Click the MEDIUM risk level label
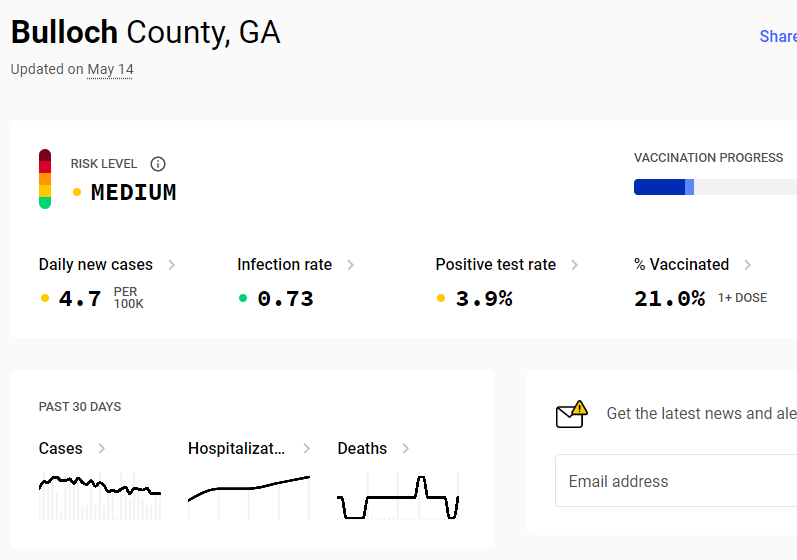The height and width of the screenshot is (560, 797). (133, 192)
